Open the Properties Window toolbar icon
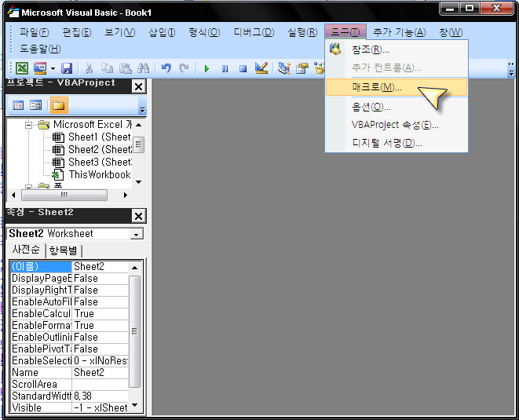 pyautogui.click(x=302, y=68)
